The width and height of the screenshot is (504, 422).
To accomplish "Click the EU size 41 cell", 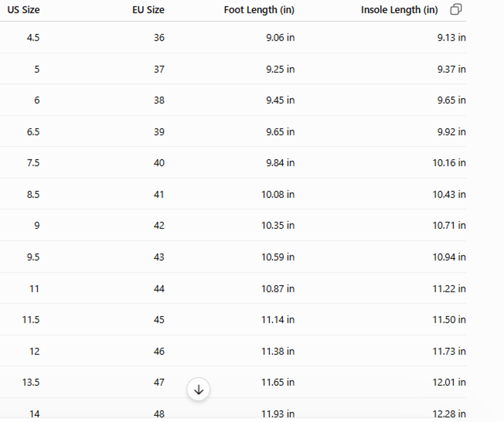I will click(x=159, y=194).
